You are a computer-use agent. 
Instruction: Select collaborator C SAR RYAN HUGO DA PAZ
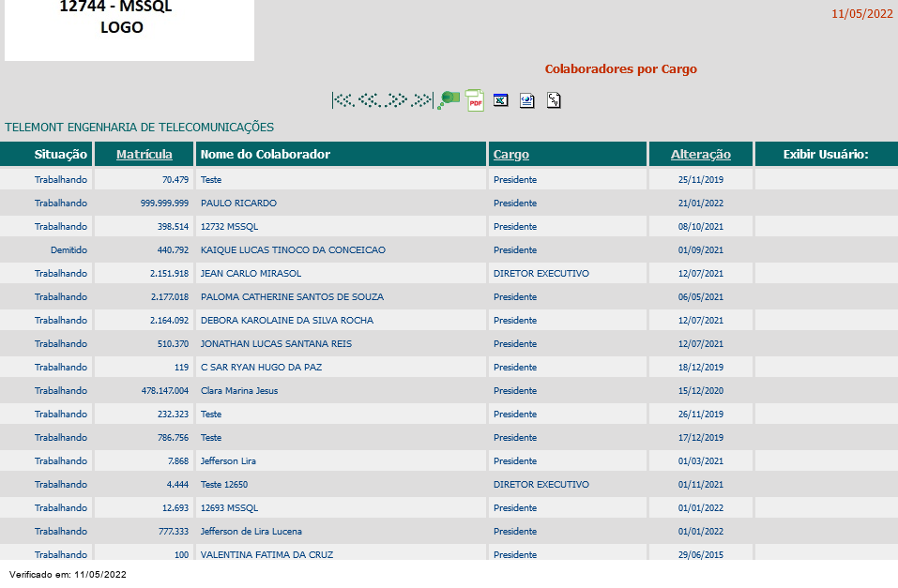(261, 368)
